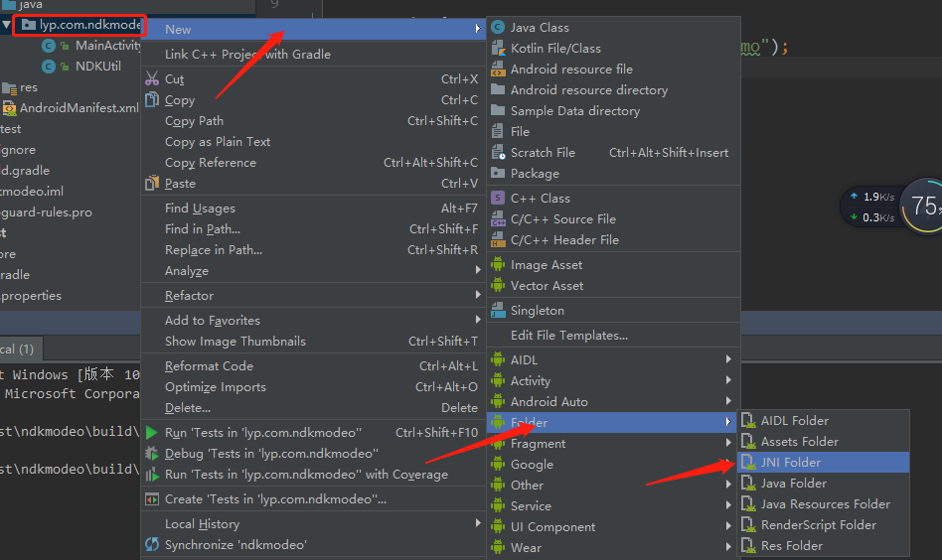Expand the Activity submenu arrow
The width and height of the screenshot is (942, 560).
point(728,380)
